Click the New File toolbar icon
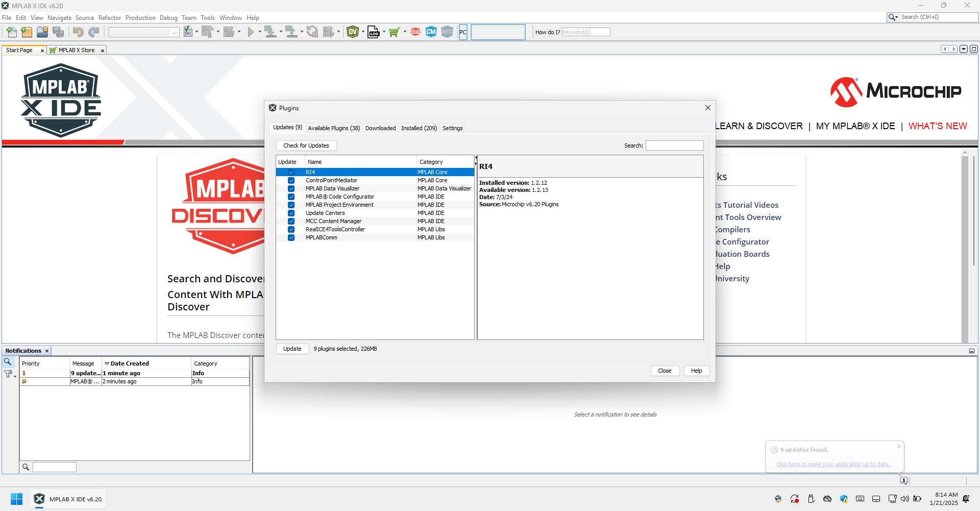The width and height of the screenshot is (980, 511). (11, 32)
